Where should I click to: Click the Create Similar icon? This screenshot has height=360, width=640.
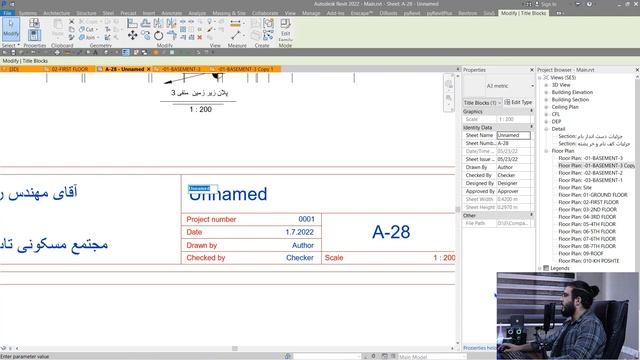(x=268, y=36)
